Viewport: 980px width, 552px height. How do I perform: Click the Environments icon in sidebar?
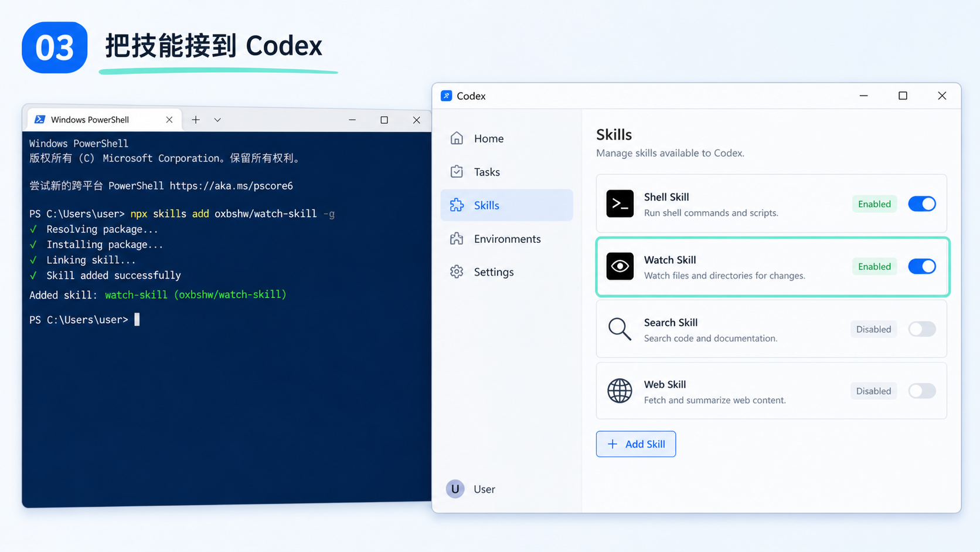coord(457,239)
